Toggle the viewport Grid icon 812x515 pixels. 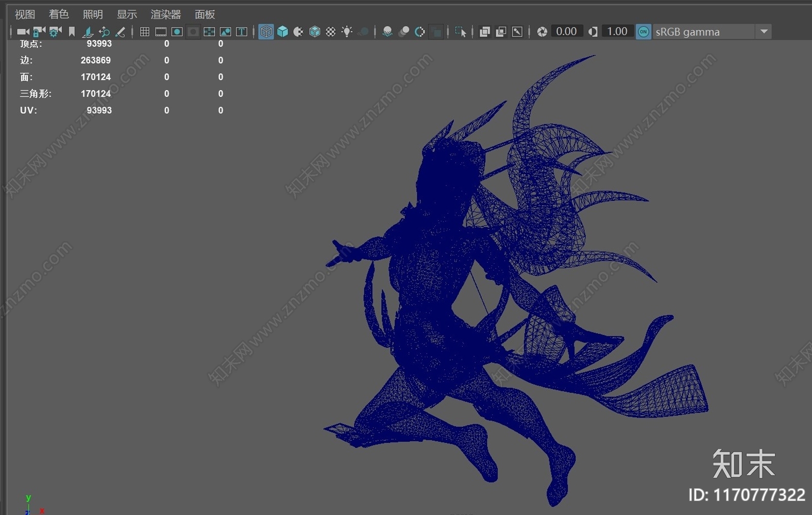click(145, 32)
